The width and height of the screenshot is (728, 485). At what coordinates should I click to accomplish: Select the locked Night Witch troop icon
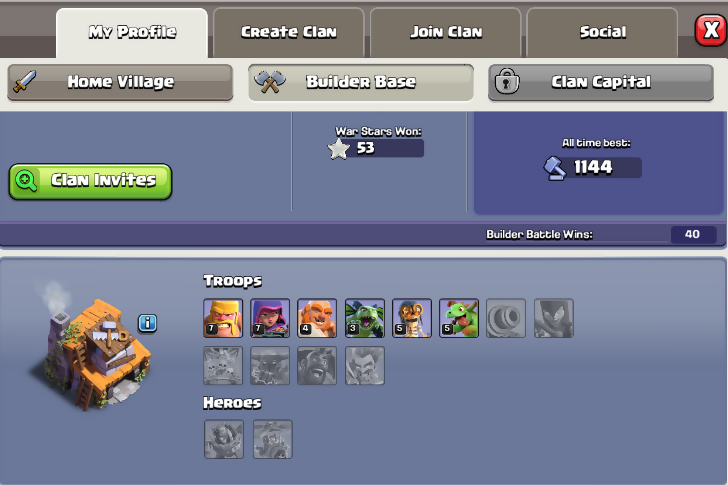click(x=553, y=318)
